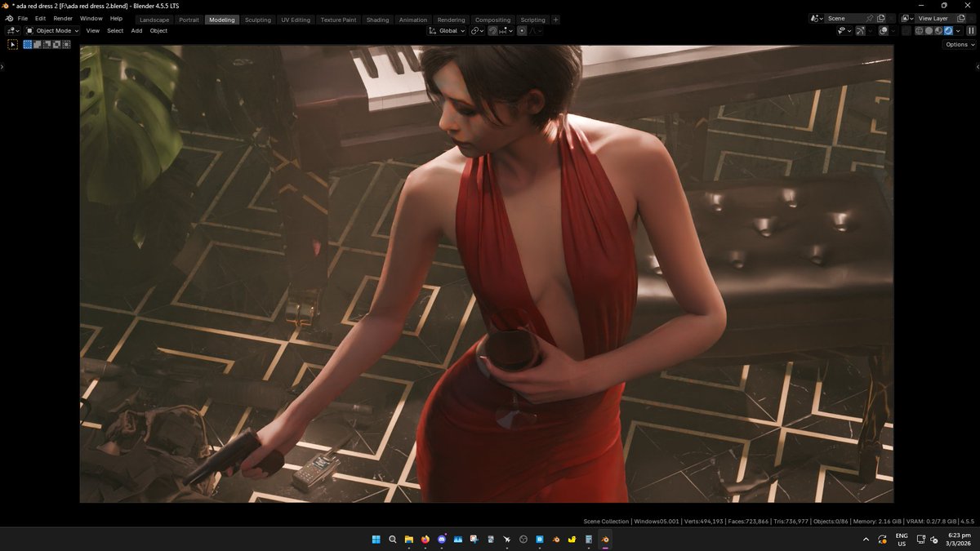Open the Blender logo app menu

(x=8, y=18)
